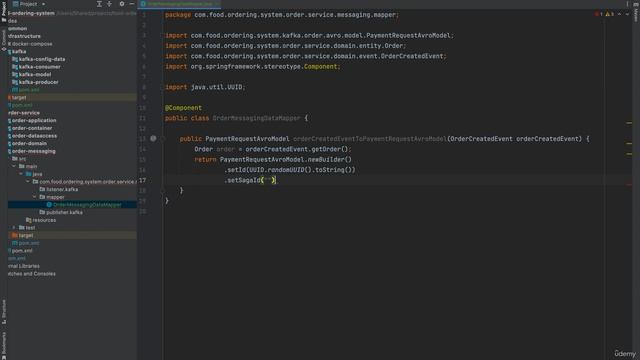Open the Project panel gear options
This screenshot has width=640, height=360.
point(122,4)
